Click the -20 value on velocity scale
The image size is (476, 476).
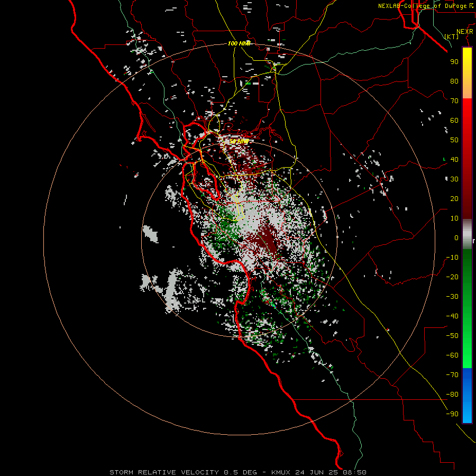[x=452, y=277]
